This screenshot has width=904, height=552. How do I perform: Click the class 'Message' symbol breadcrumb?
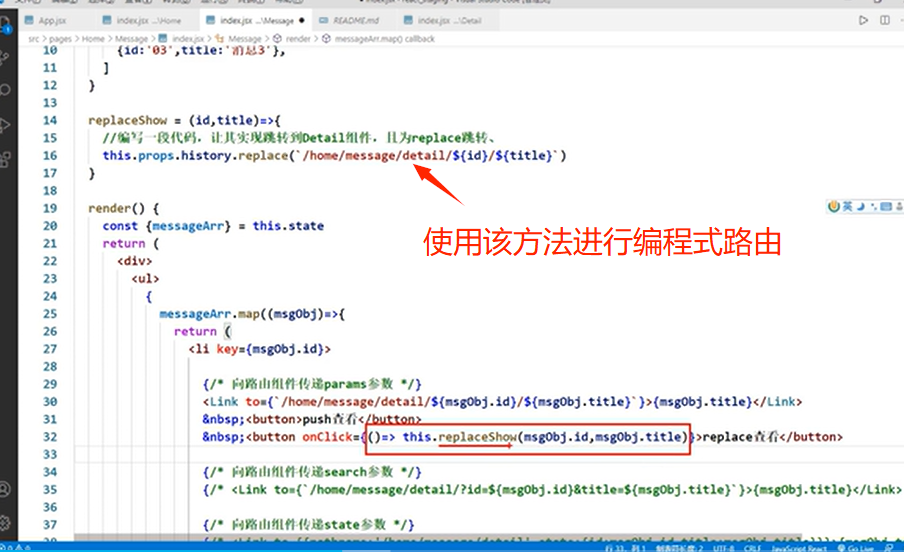coord(244,39)
